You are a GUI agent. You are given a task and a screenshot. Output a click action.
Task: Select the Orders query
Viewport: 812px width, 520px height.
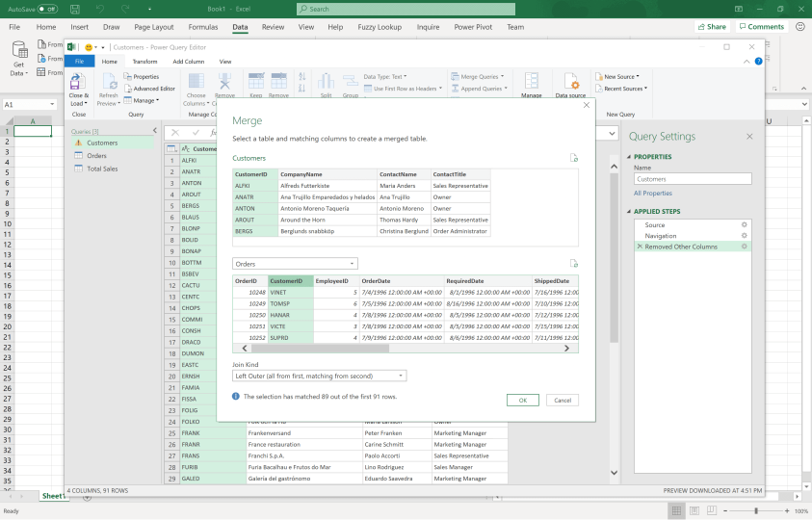pos(97,155)
